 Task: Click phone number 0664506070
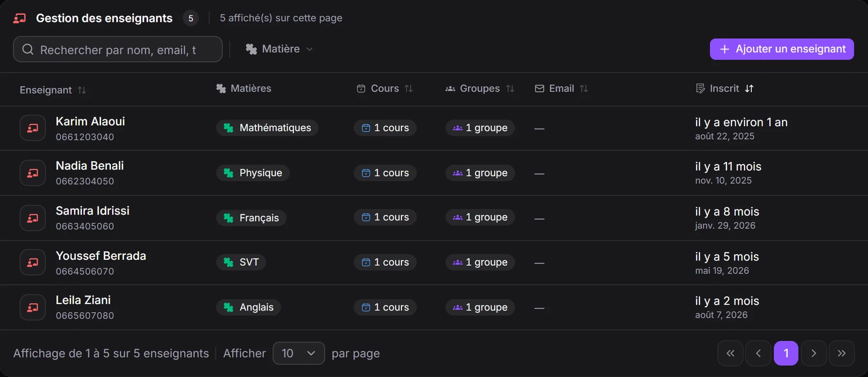tap(85, 271)
